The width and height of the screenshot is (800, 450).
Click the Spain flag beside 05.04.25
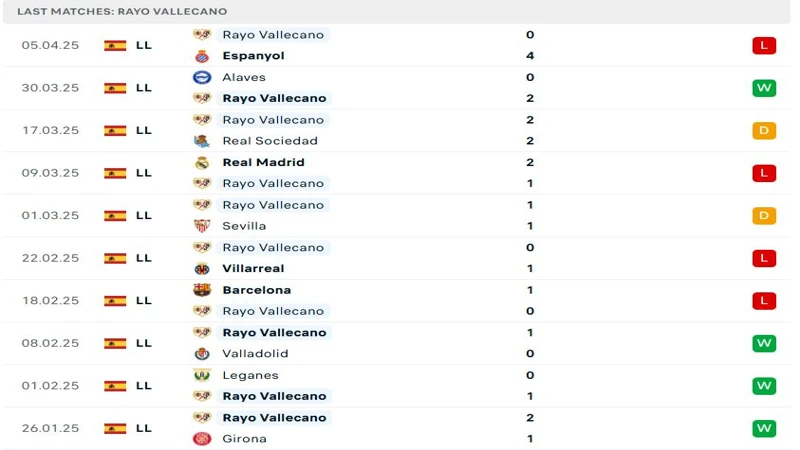[115, 45]
